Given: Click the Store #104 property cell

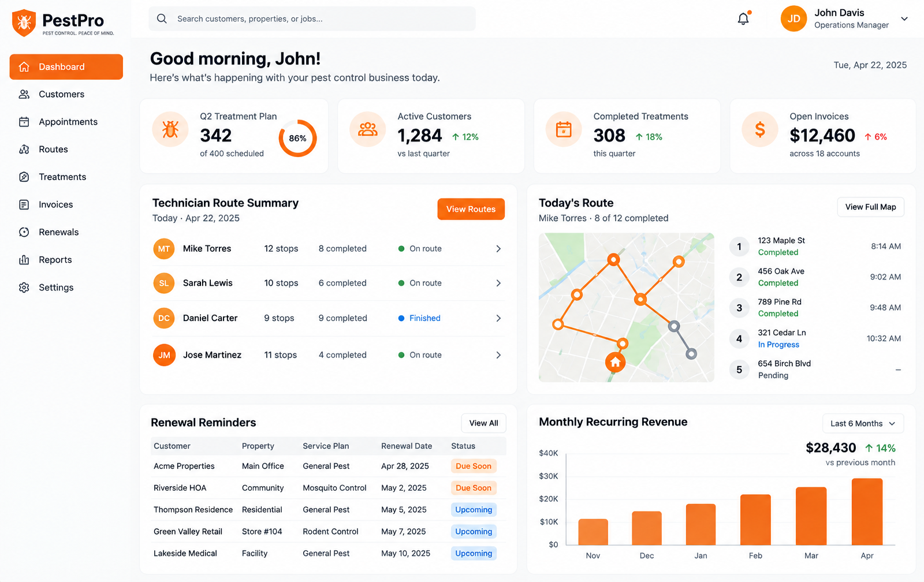Looking at the screenshot, I should pyautogui.click(x=262, y=532).
